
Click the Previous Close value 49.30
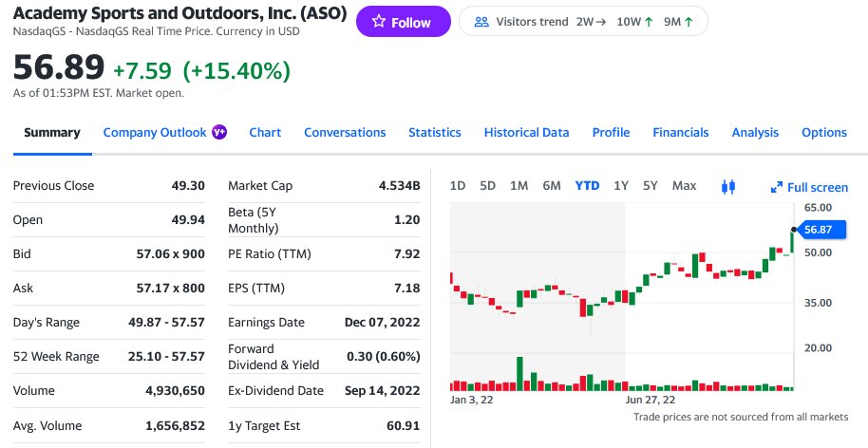click(x=188, y=185)
